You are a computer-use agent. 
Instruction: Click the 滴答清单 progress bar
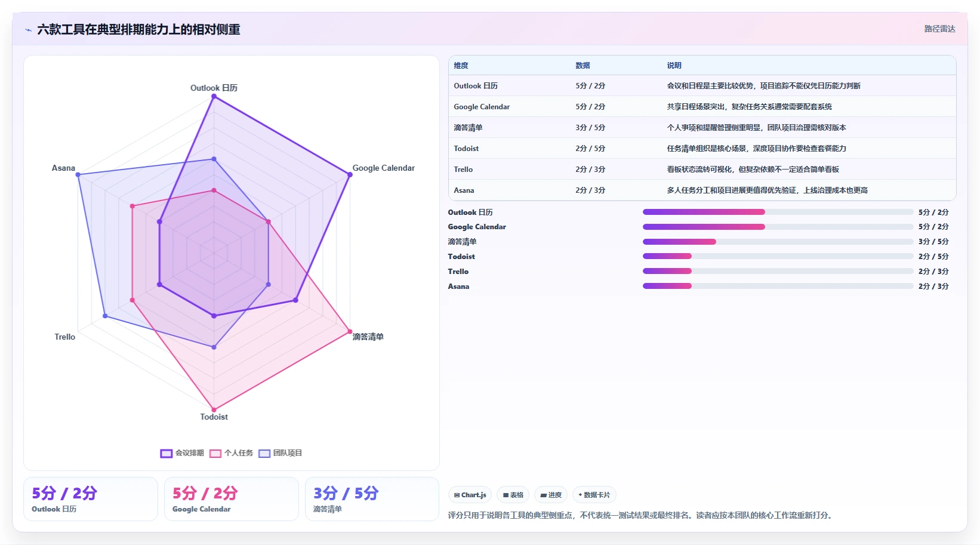(x=778, y=242)
